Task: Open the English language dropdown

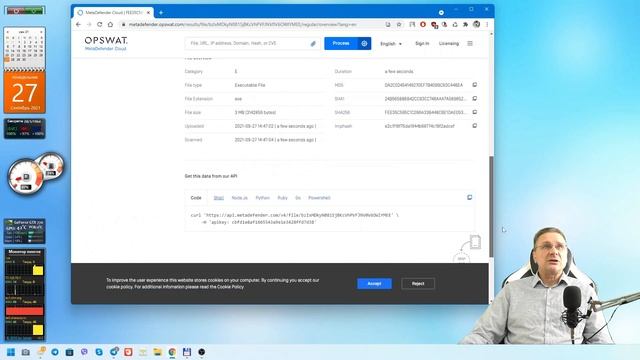Action: pyautogui.click(x=391, y=44)
